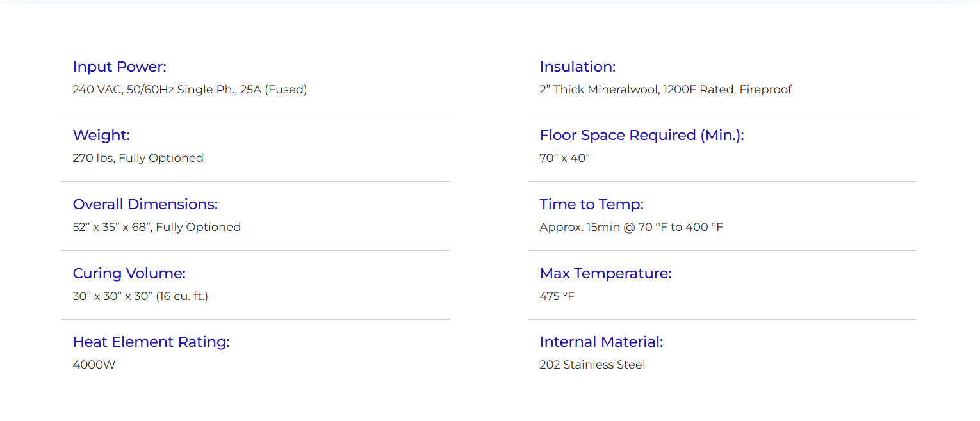980x421 pixels.
Task: Click the Heat Element Rating heading
Action: click(151, 342)
